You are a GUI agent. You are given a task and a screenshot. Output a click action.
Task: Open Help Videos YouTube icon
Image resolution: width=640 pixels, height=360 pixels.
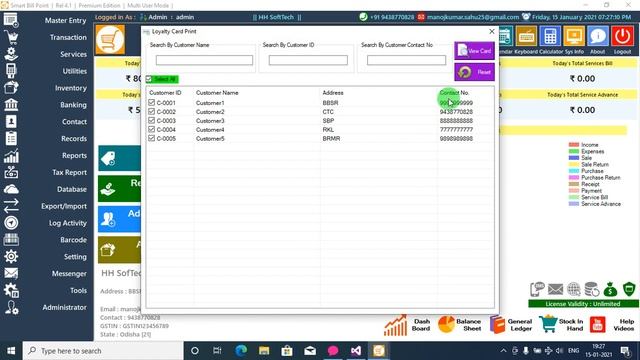point(598,325)
